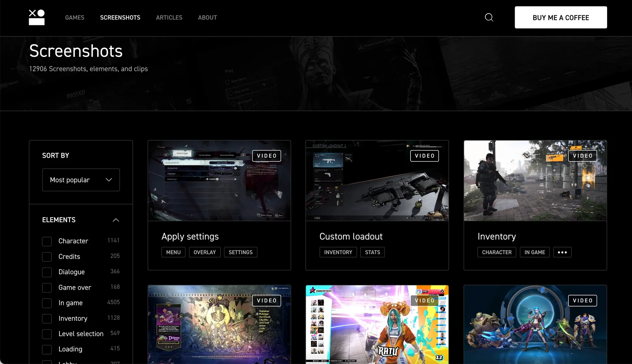This screenshot has width=632, height=364.
Task: Collapse the Elements filter section
Action: pyautogui.click(x=116, y=220)
